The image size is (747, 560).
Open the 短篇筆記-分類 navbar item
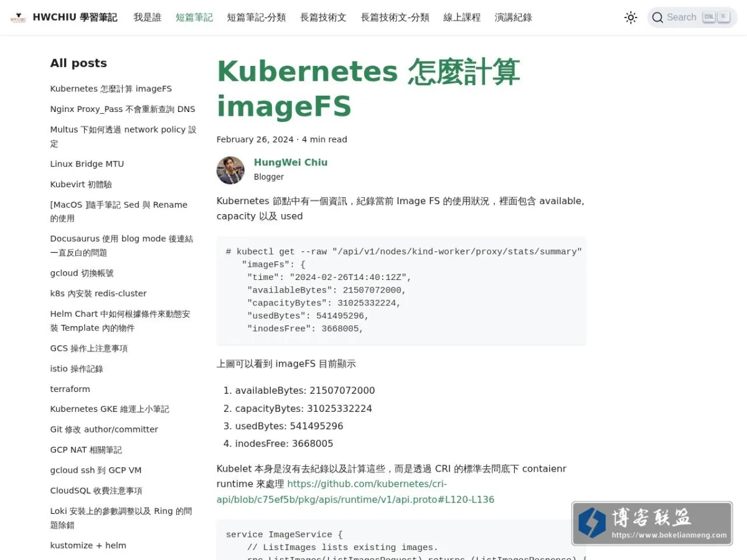[x=256, y=17]
